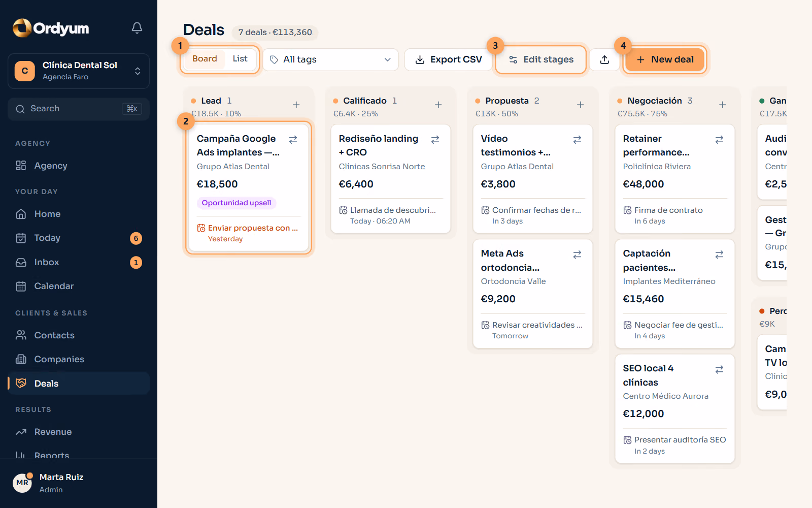Click the Calificado column header
The width and height of the screenshot is (812, 508).
[365, 101]
